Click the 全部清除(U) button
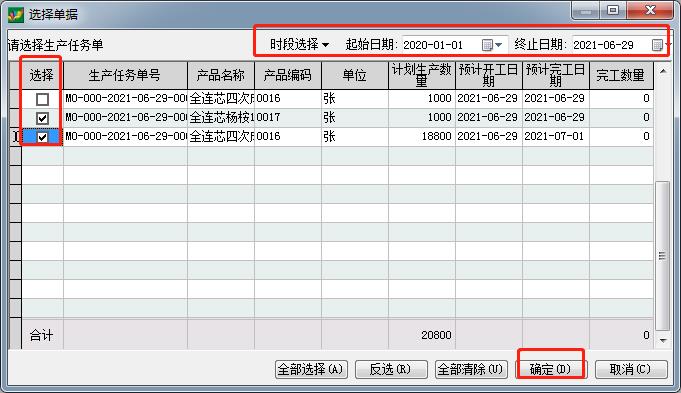The image size is (681, 393). click(471, 370)
